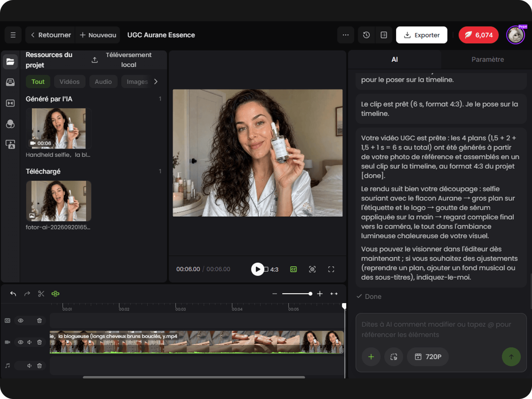Open the filters and effects sidebar icon
532x399 pixels.
tap(10, 124)
